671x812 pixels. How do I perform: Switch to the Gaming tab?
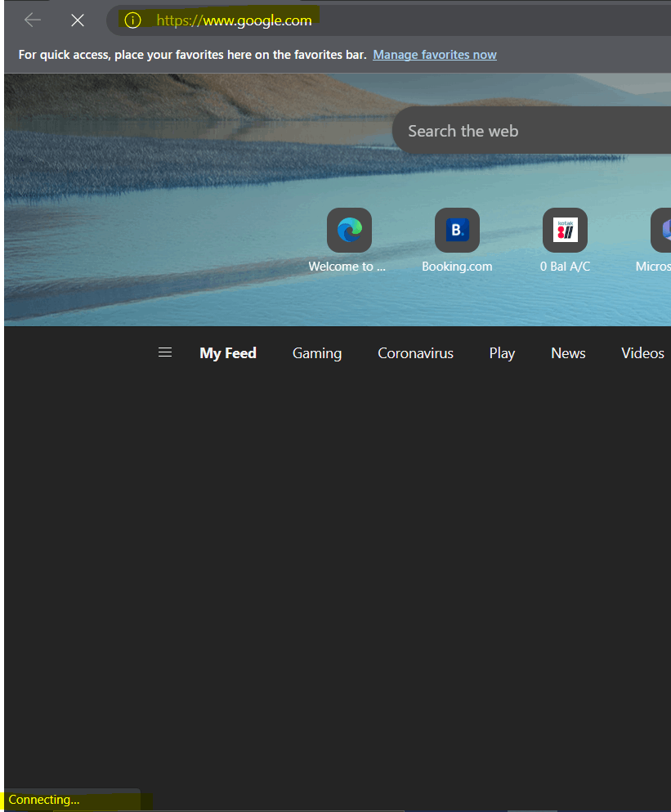[317, 353]
